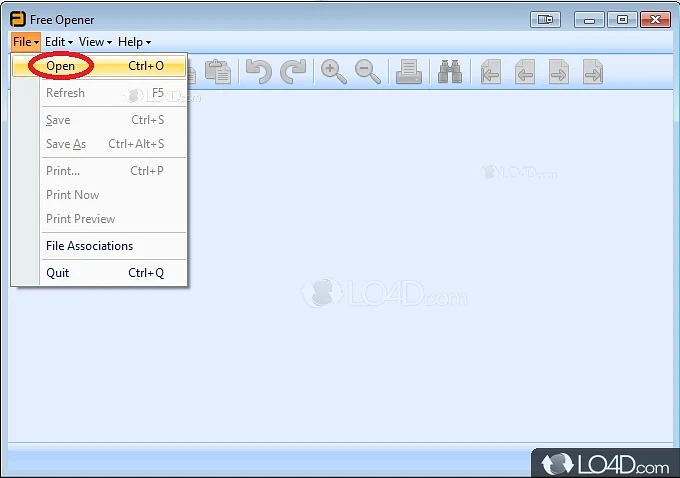Viewport: 680px width, 478px height.
Task: Jump to last page icon
Action: click(593, 72)
